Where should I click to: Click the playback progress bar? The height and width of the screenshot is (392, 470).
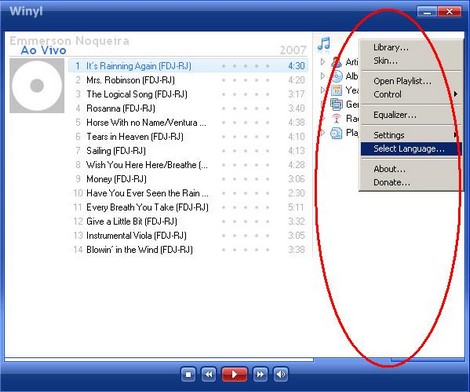click(x=159, y=360)
